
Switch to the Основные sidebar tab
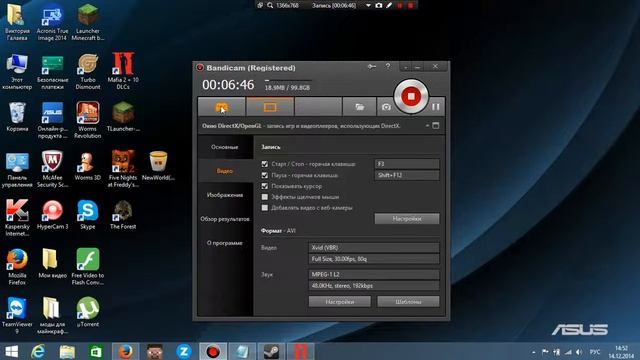[224, 147]
